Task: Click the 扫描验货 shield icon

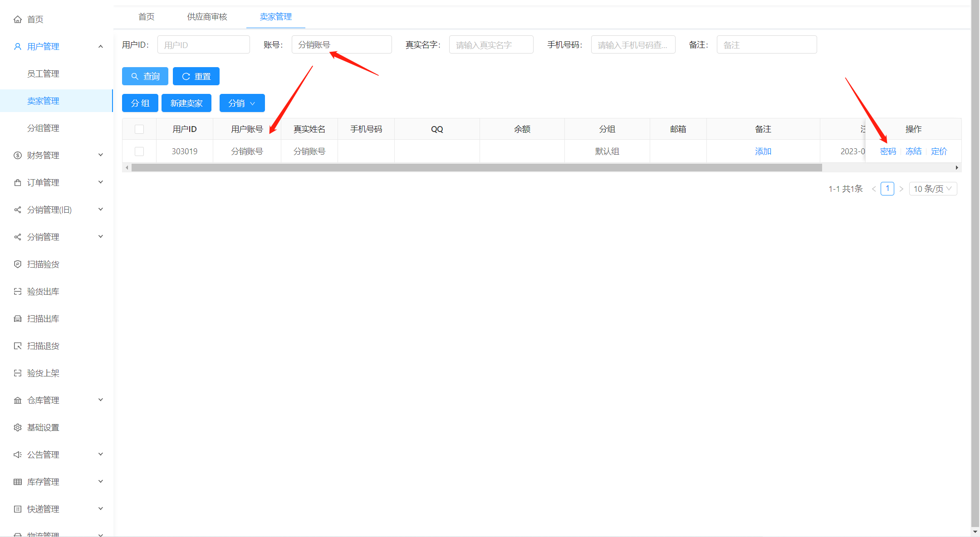Action: (x=18, y=264)
